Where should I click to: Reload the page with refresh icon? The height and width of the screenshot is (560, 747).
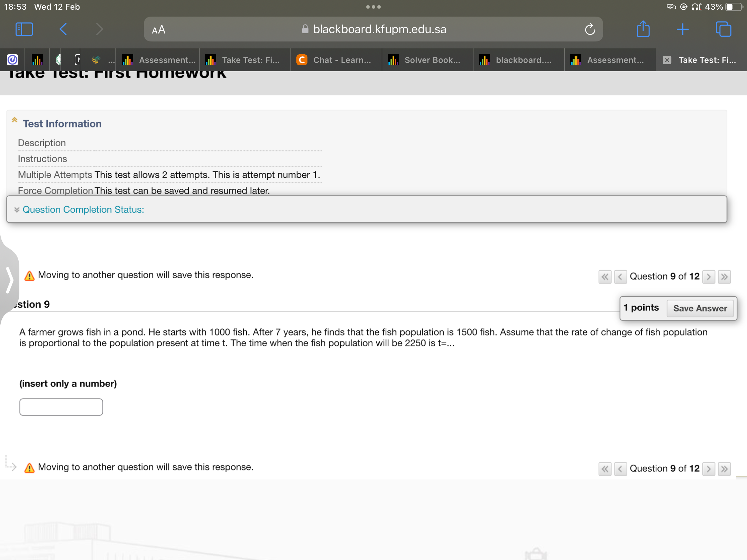[x=590, y=29]
